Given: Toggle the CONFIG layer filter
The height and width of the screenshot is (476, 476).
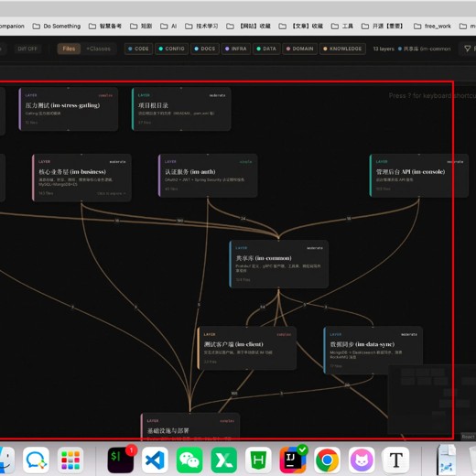Looking at the screenshot, I should pos(172,49).
